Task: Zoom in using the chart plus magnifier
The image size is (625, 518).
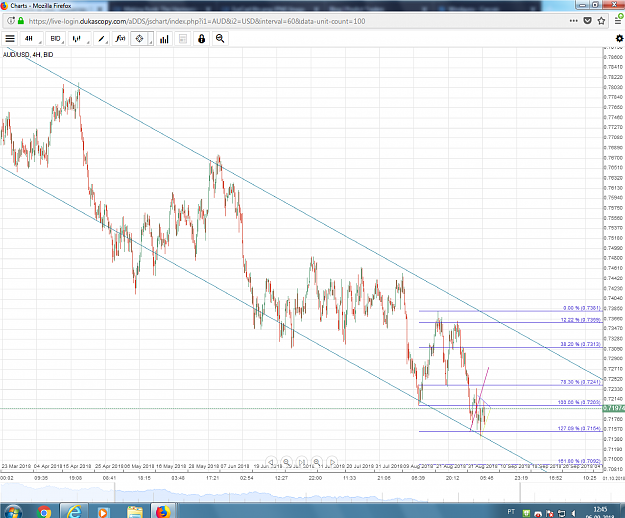Action: (x=316, y=462)
